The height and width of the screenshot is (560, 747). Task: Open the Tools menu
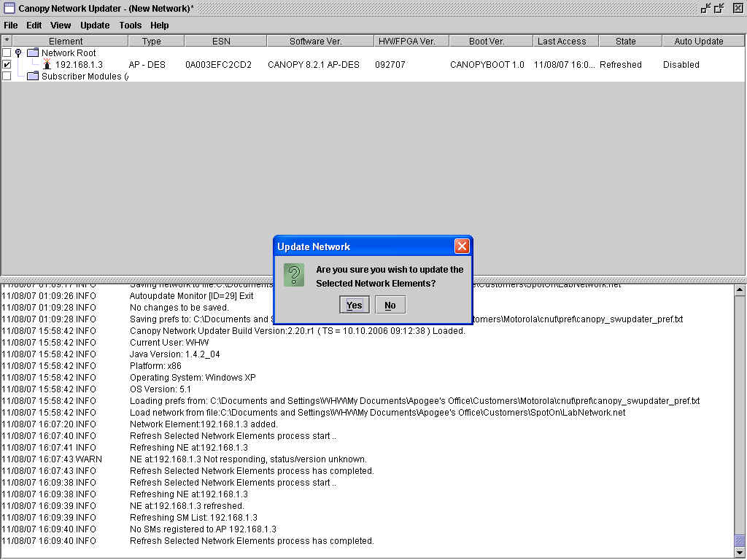tap(131, 26)
